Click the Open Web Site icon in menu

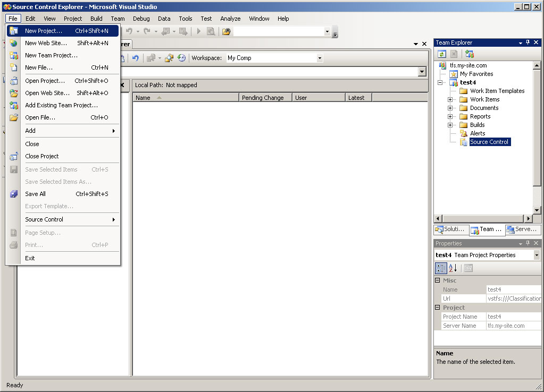click(13, 93)
